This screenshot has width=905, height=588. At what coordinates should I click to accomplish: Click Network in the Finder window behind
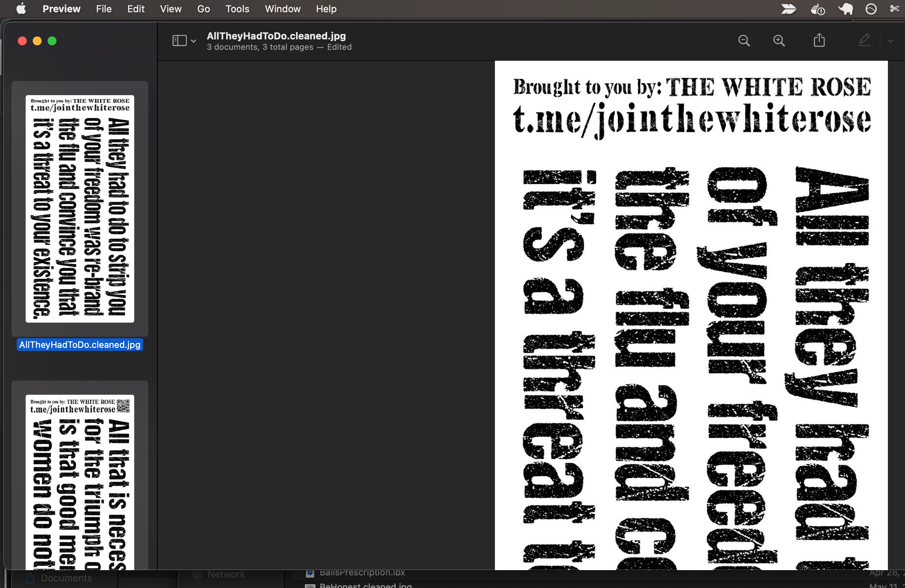[x=226, y=574]
